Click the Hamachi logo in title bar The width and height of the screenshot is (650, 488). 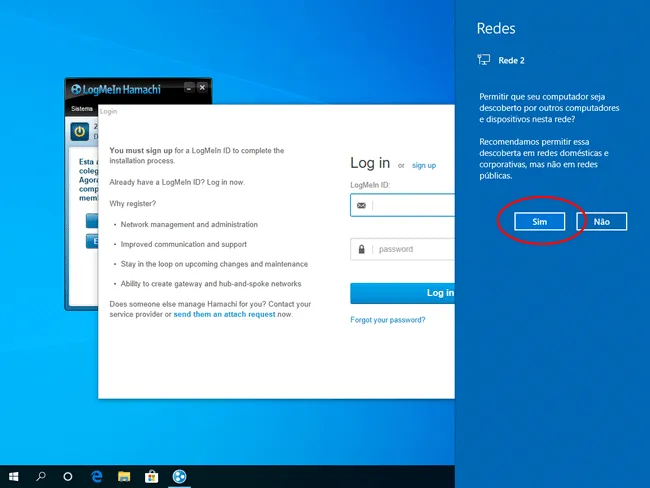point(75,88)
